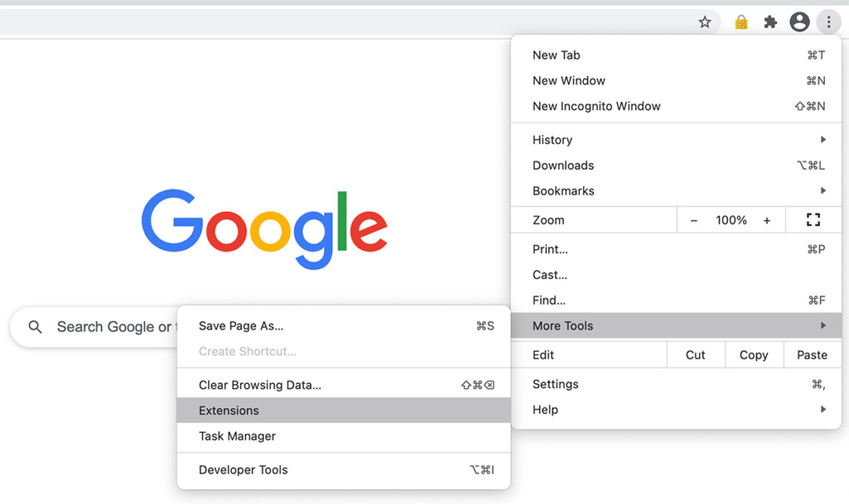
Task: Open Extensions from More Tools submenu
Action: [343, 410]
